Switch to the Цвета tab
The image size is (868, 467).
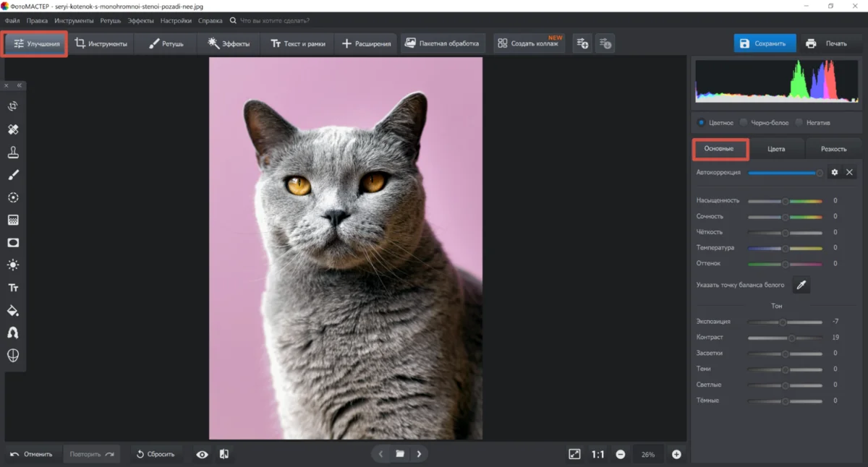(776, 149)
